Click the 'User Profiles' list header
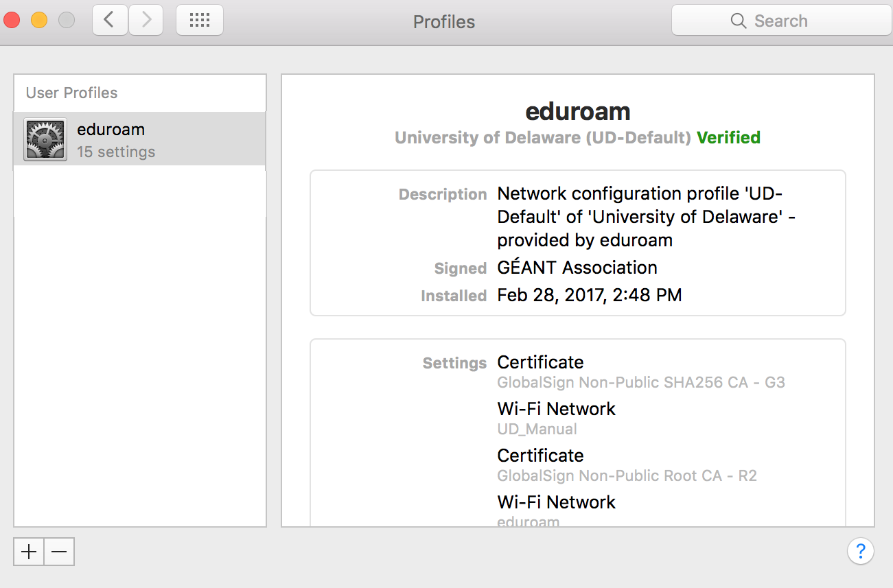 point(71,93)
